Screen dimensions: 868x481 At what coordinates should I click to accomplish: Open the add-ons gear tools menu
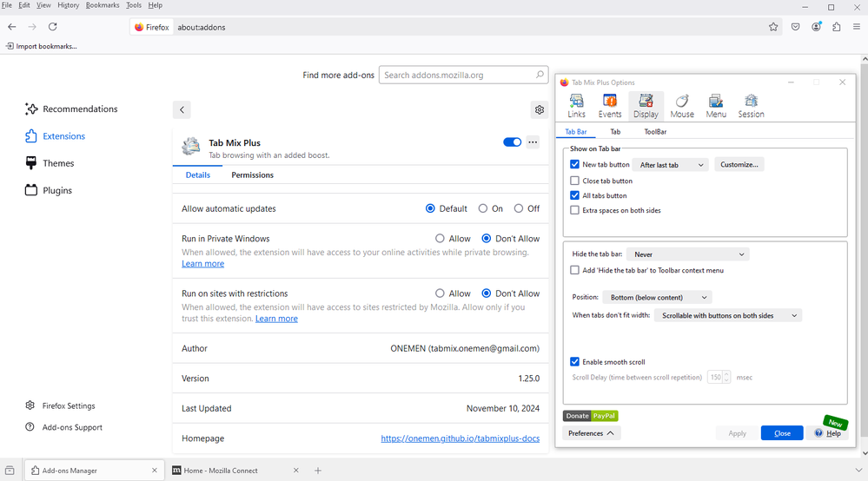pyautogui.click(x=540, y=109)
